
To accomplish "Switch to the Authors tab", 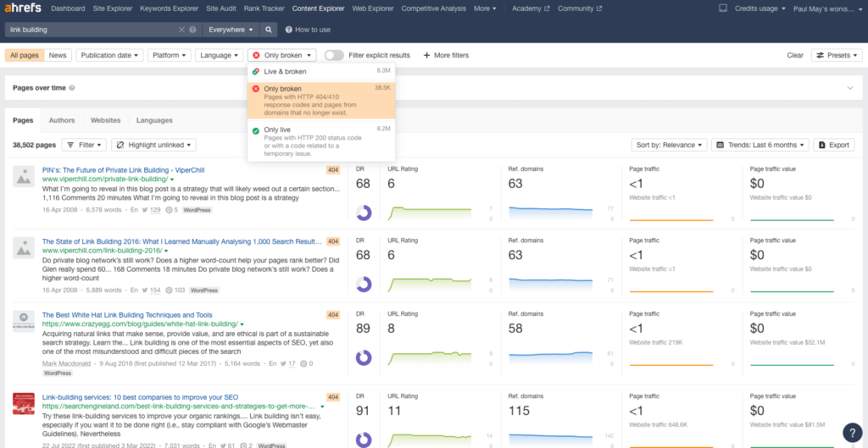I will pos(62,120).
